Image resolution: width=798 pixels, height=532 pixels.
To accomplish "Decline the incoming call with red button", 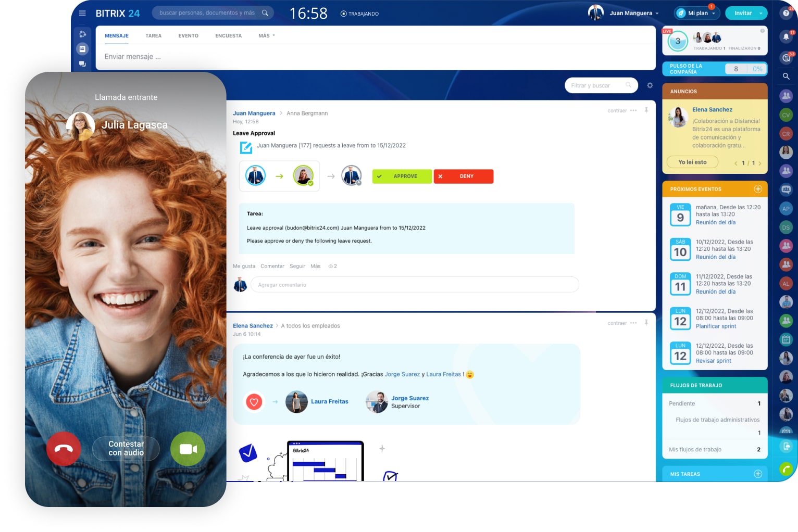I will (64, 449).
